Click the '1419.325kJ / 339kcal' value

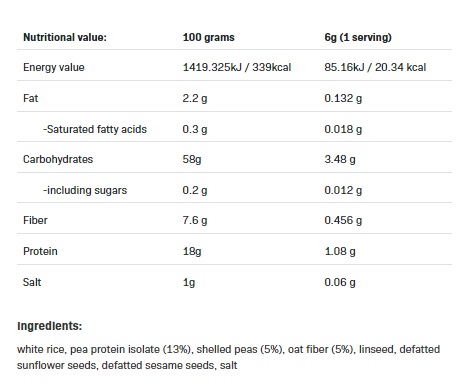[237, 67]
